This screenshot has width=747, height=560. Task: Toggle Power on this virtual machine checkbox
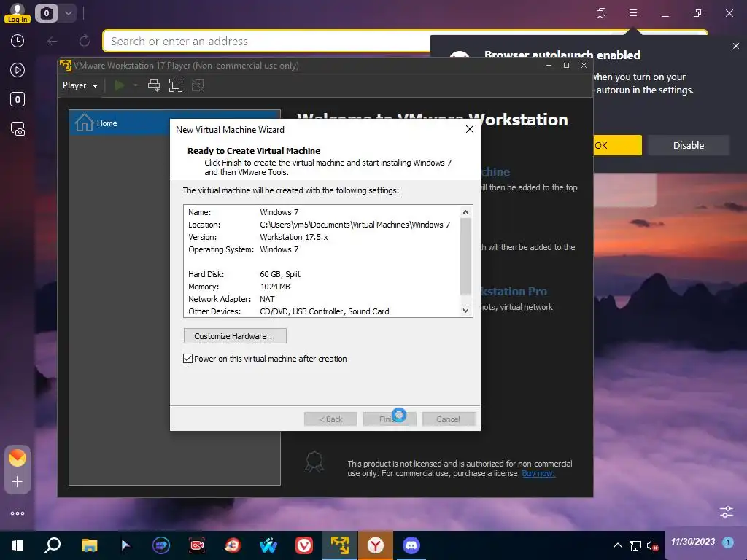click(187, 359)
